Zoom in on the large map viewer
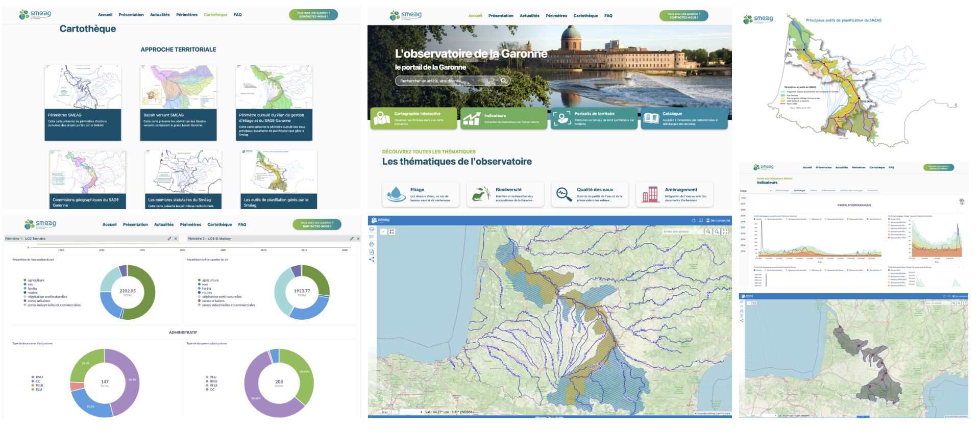Viewport: 980px width, 433px height. pos(708,232)
